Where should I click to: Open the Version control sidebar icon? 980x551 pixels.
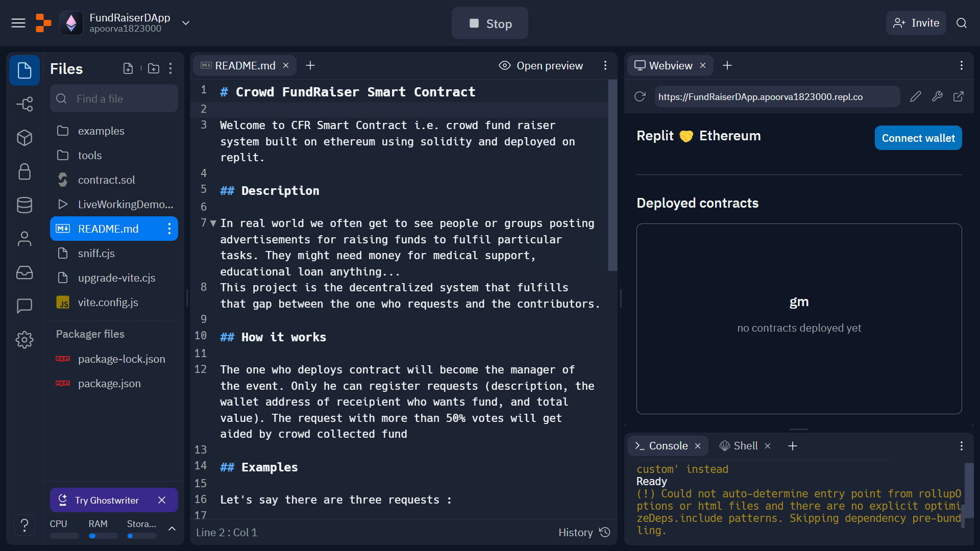click(24, 104)
